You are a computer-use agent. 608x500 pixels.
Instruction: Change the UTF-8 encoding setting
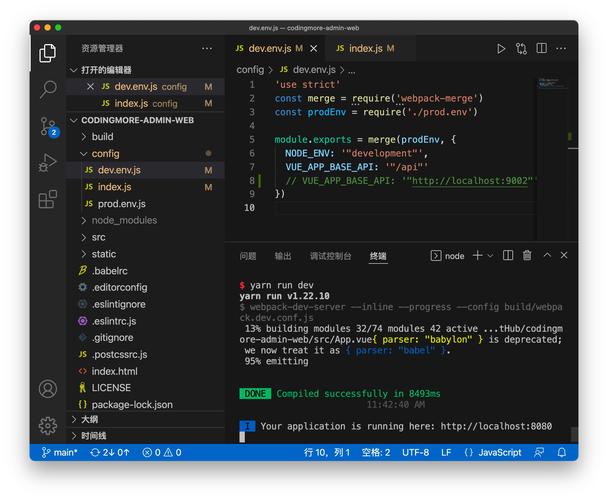coord(415,453)
